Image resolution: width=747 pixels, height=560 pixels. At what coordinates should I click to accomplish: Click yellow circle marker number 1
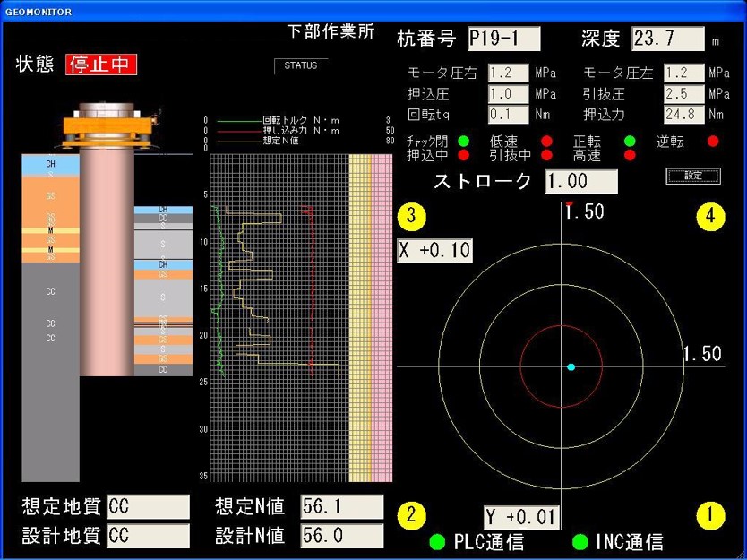tap(710, 515)
